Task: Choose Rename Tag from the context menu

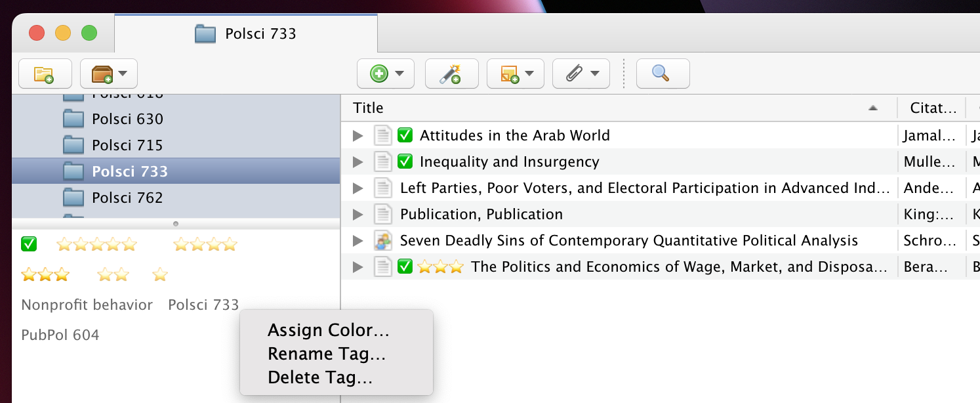Action: (326, 354)
